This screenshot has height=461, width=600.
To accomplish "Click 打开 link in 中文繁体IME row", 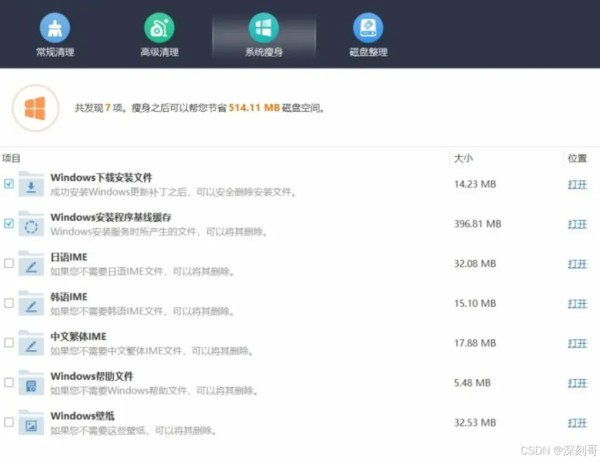I will 577,344.
